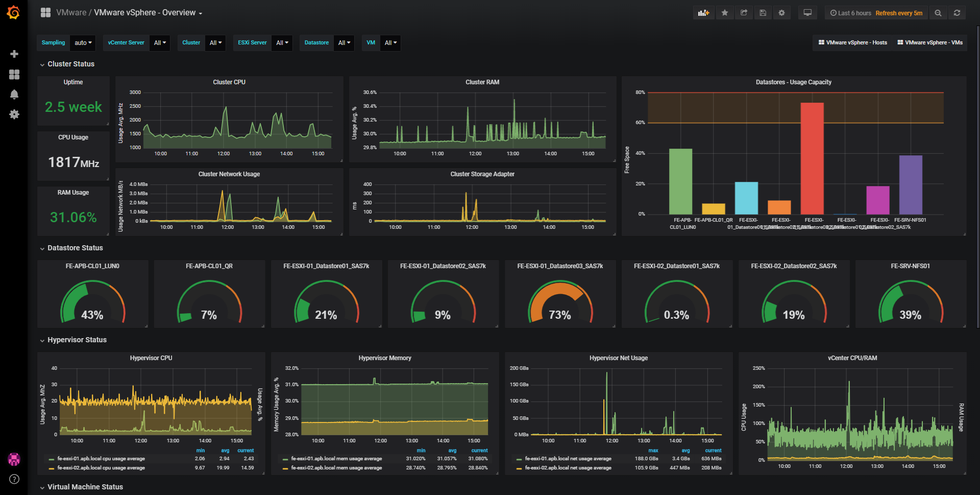Open VM All dropdown
The width and height of the screenshot is (980, 495).
pos(390,43)
